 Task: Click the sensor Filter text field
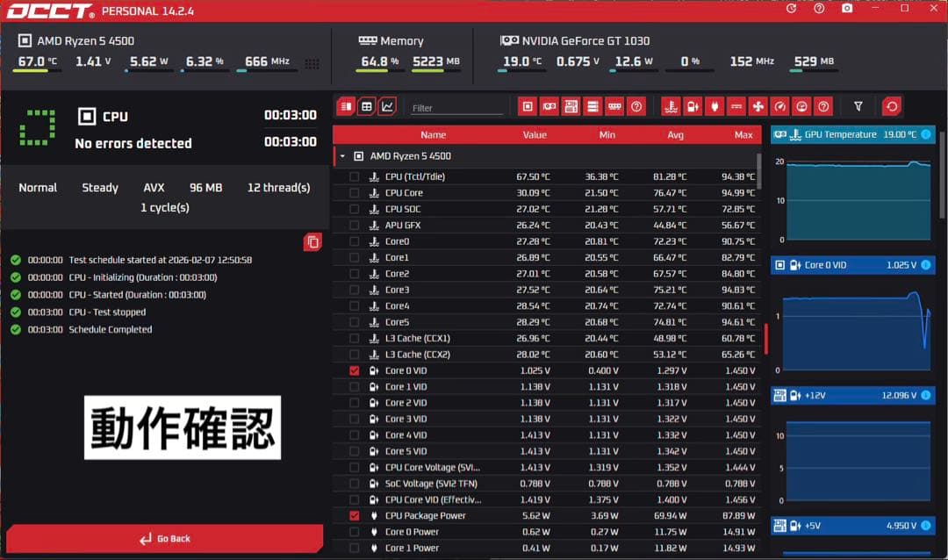[456, 108]
